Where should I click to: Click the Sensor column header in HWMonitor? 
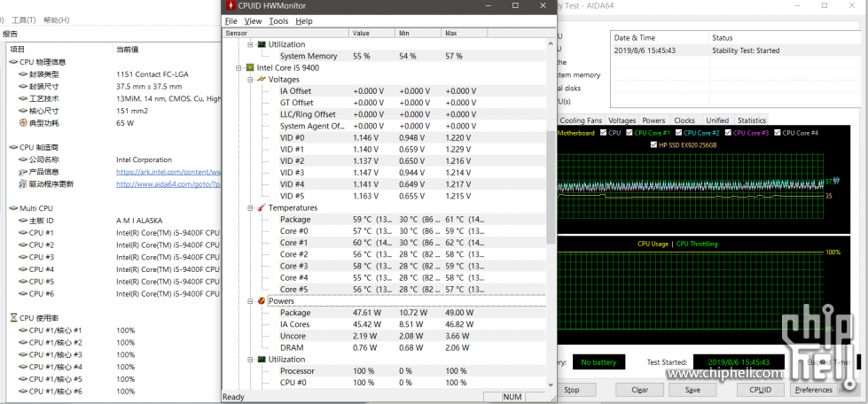tap(285, 33)
